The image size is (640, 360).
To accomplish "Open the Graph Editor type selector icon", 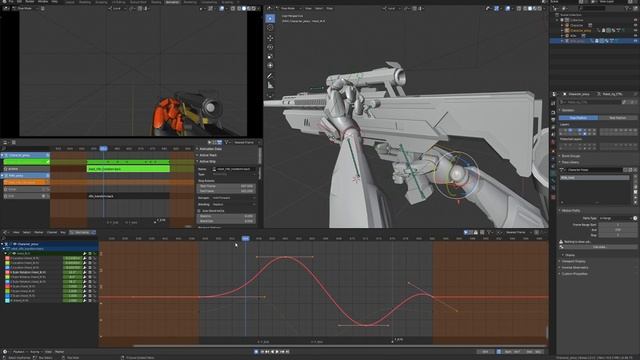I will pyautogui.click(x=5, y=232).
